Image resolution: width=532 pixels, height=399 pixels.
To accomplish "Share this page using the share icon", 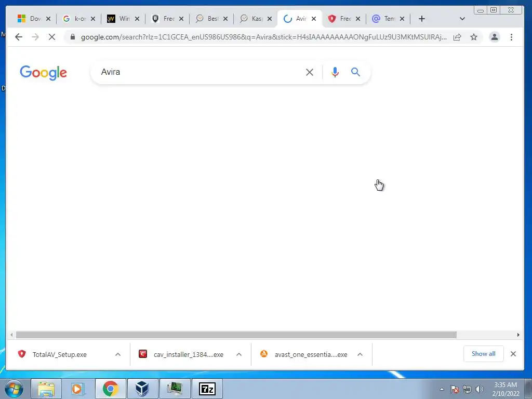I will (x=457, y=37).
